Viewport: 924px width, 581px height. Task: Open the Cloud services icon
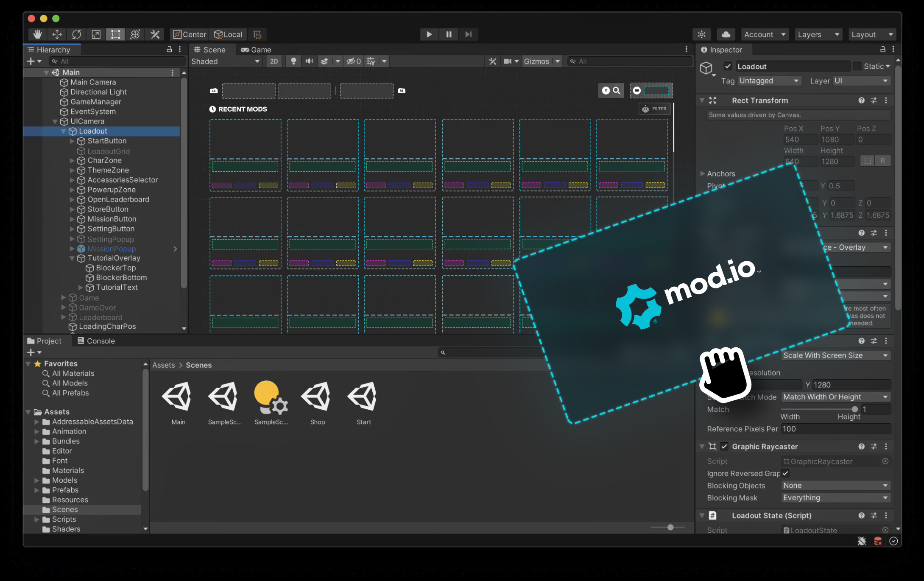(726, 34)
